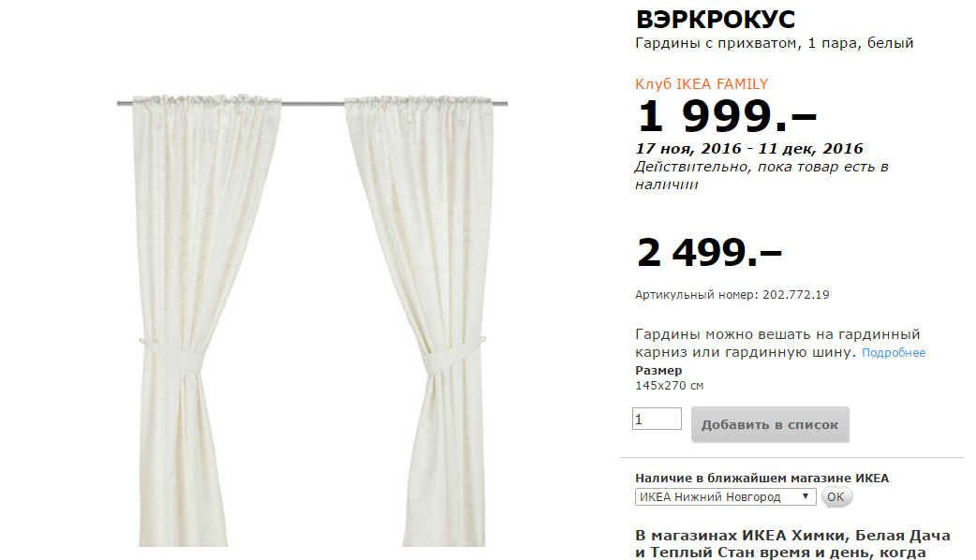Screen dimensions: 976x560
Task: Add the curtains via Добавить в список
Action: [x=770, y=425]
